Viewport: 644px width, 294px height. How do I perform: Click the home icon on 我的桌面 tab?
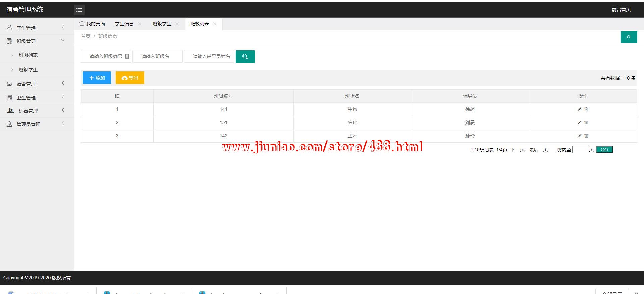tap(82, 23)
